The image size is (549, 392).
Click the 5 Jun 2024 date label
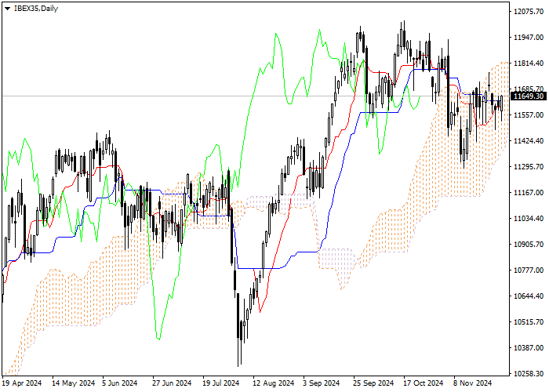click(x=120, y=383)
